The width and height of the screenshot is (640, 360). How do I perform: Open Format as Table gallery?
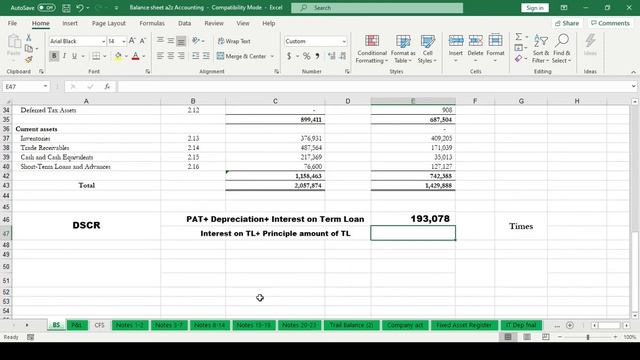point(403,49)
